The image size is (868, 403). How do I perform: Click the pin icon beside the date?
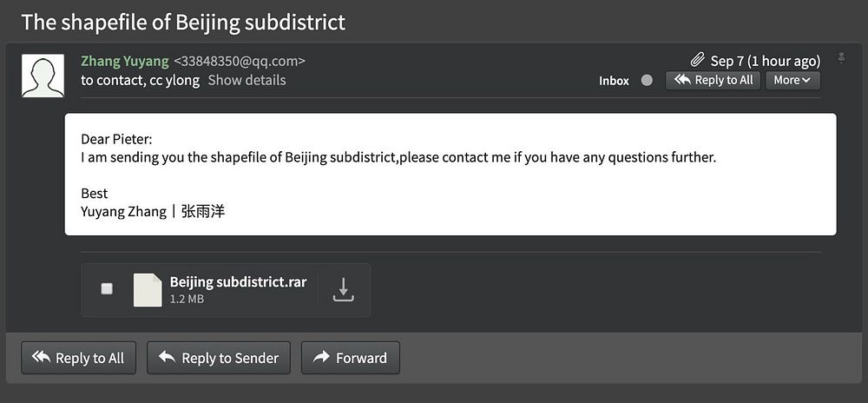point(840,58)
